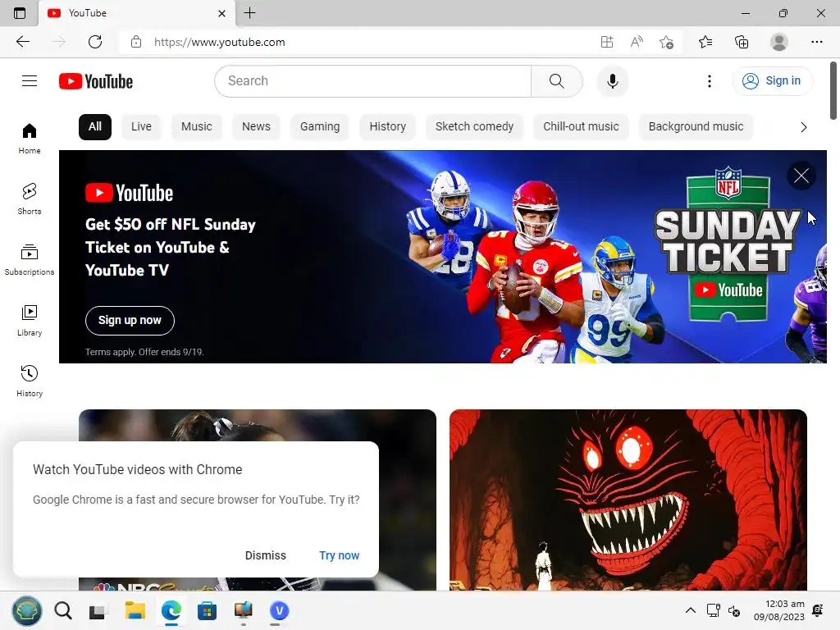Click the YouTube logo in header
This screenshot has height=630, width=840.
96,81
